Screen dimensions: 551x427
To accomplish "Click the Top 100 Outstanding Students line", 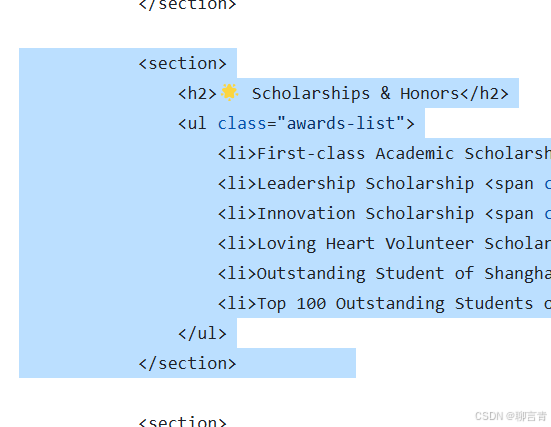I will [x=384, y=304].
